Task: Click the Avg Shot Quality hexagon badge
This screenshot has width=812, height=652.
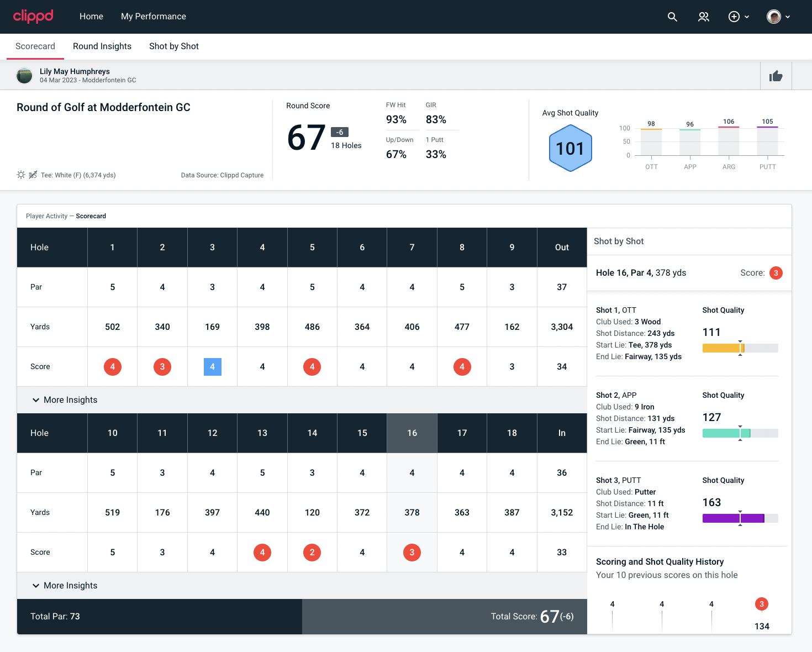Action: tap(570, 148)
